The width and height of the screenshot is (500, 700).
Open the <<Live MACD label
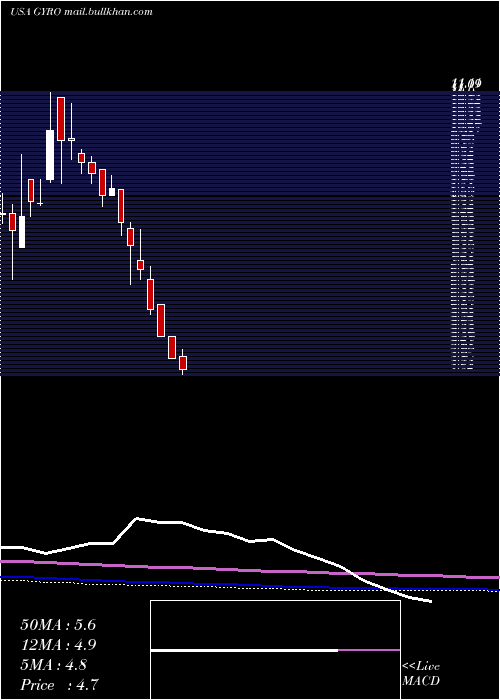pyautogui.click(x=421, y=673)
